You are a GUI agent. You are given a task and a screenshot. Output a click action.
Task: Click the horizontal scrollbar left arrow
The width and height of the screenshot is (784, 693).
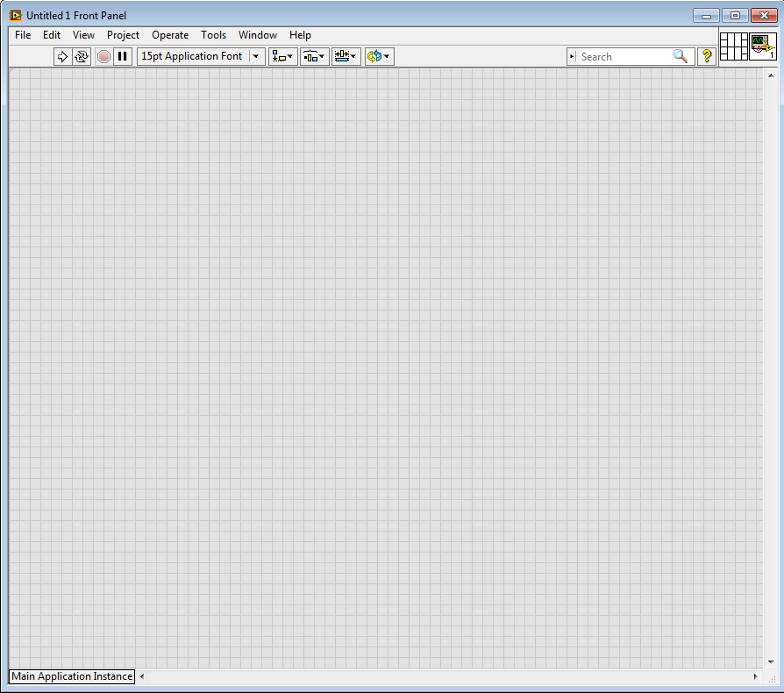click(142, 676)
